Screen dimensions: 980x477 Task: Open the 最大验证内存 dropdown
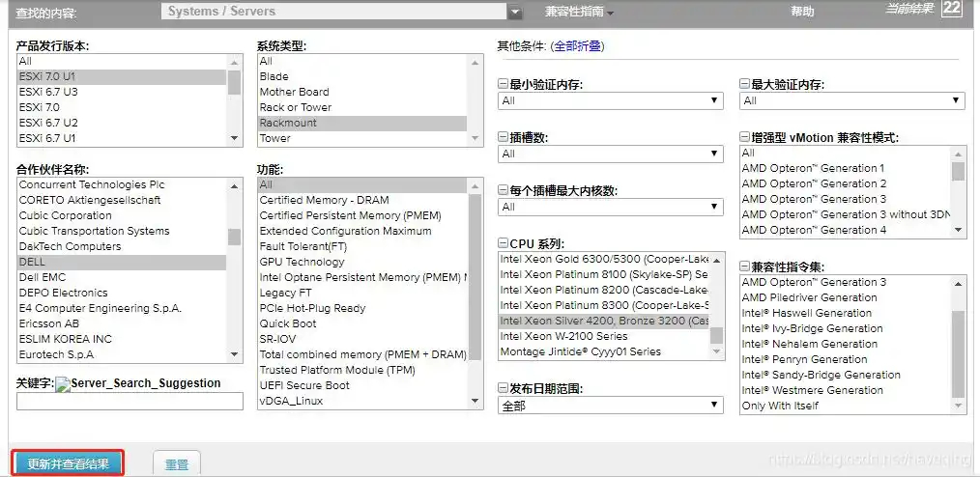(852, 100)
